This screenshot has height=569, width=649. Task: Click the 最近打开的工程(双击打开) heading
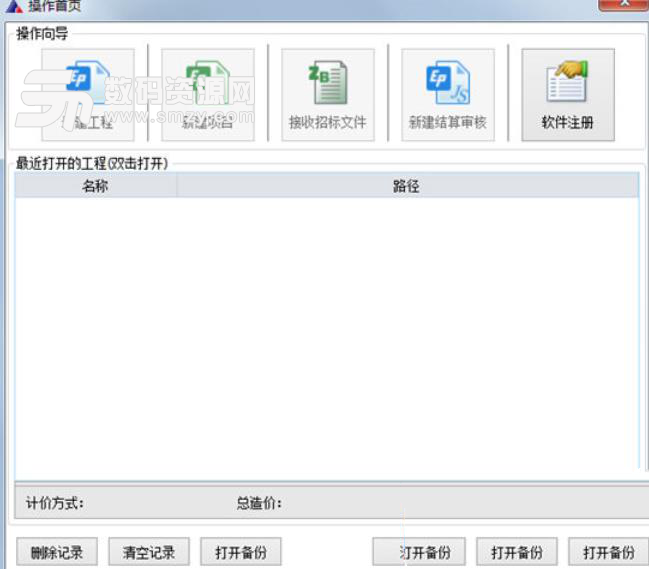(92, 163)
